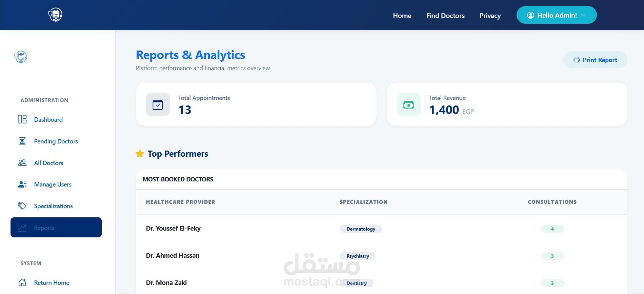Viewport: 644px width, 294px height.
Task: Click the ADMINISTRATION sidebar section label
Action: (x=44, y=100)
